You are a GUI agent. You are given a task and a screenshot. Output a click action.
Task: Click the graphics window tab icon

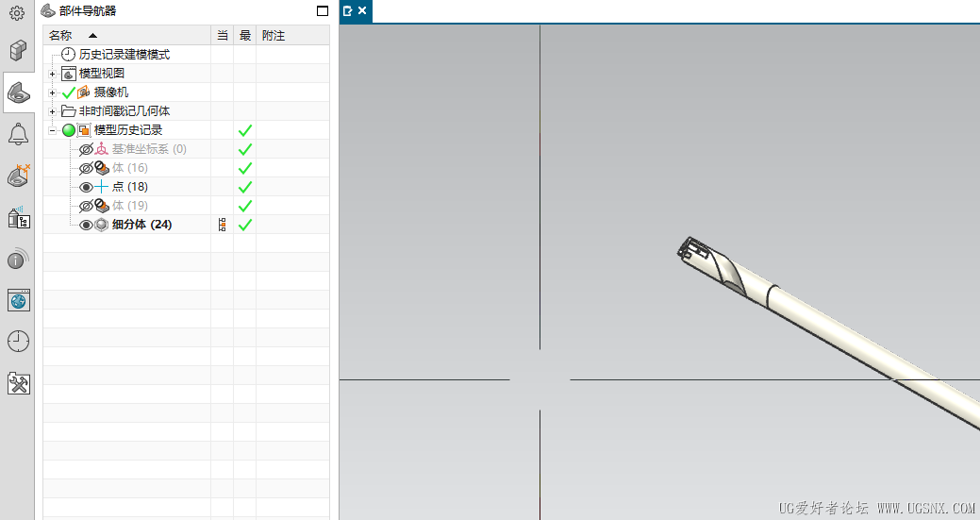348,10
